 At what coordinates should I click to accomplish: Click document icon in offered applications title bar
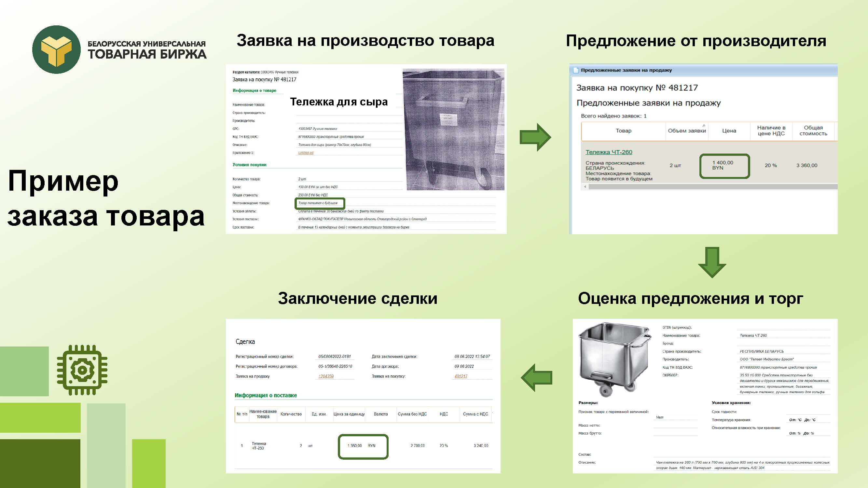coord(575,70)
